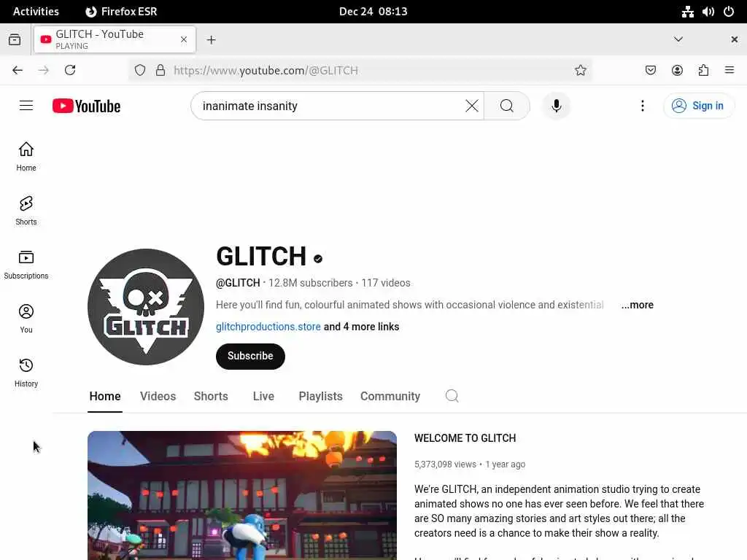Clear the search box with the X
This screenshot has width=747, height=560.
click(472, 106)
